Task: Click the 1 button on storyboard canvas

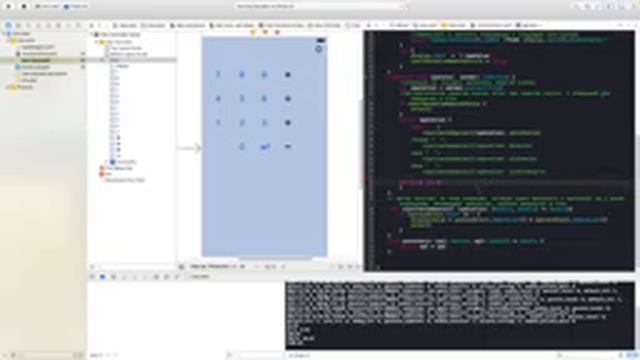Action: (x=218, y=123)
